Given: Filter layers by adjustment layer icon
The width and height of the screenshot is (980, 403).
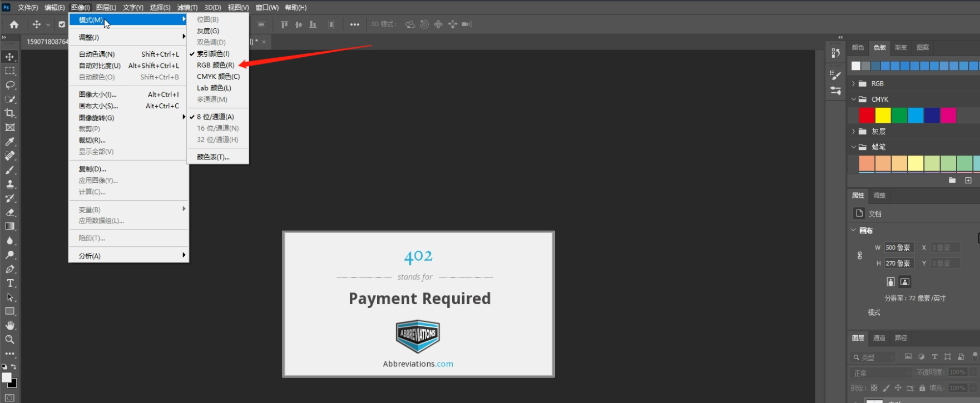Looking at the screenshot, I should [x=922, y=357].
